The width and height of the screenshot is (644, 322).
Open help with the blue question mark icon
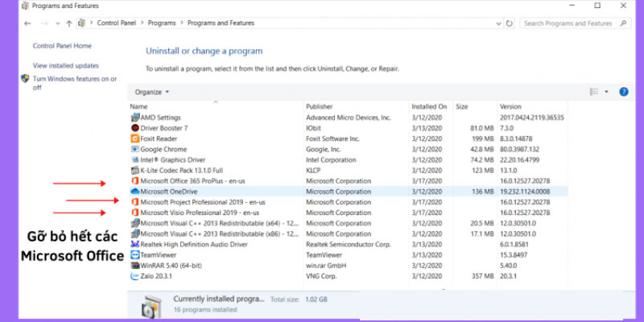tap(623, 92)
